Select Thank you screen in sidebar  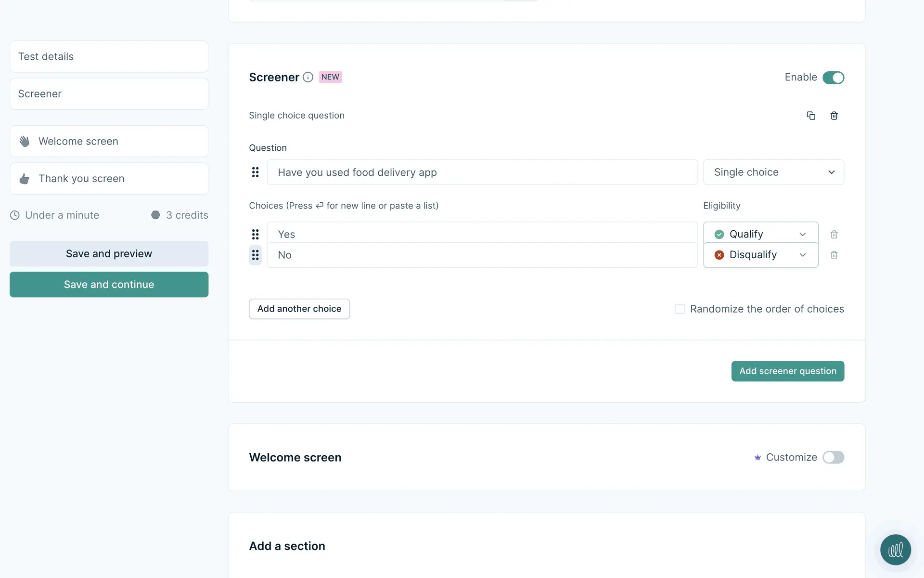[x=109, y=179]
